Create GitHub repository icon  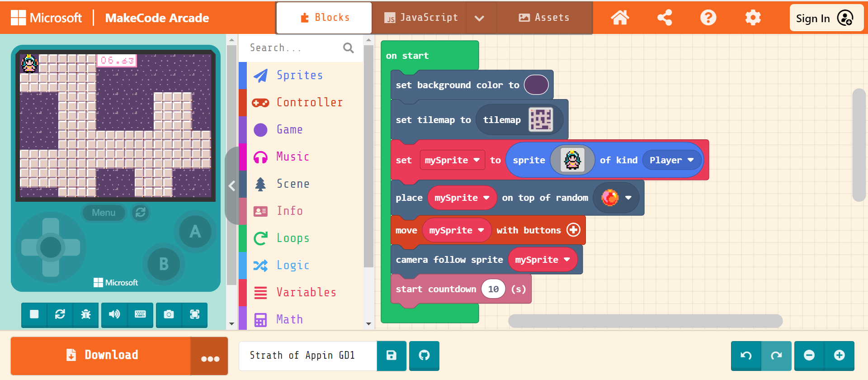[x=424, y=356]
